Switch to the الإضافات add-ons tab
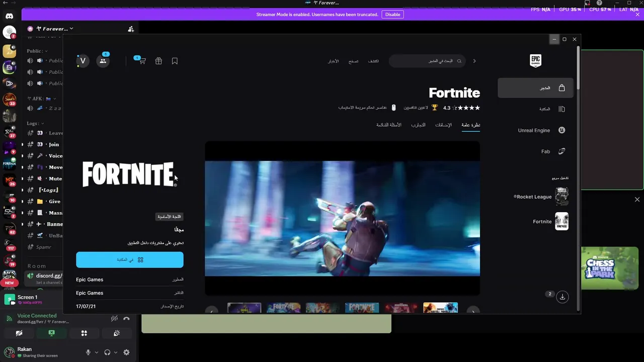 point(443,125)
